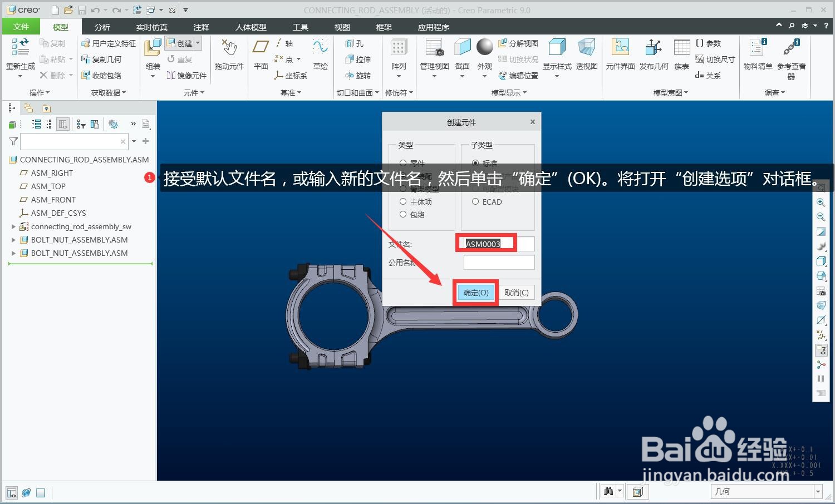Select the Extrude (拉伸) tool
This screenshot has width=835, height=504.
click(x=358, y=60)
